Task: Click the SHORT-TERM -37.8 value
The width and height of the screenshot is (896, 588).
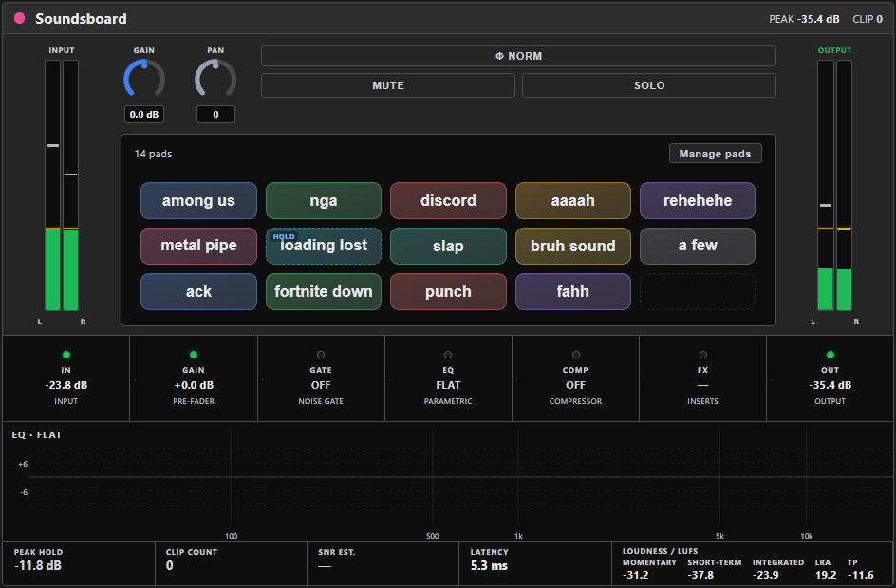Action: [x=700, y=575]
